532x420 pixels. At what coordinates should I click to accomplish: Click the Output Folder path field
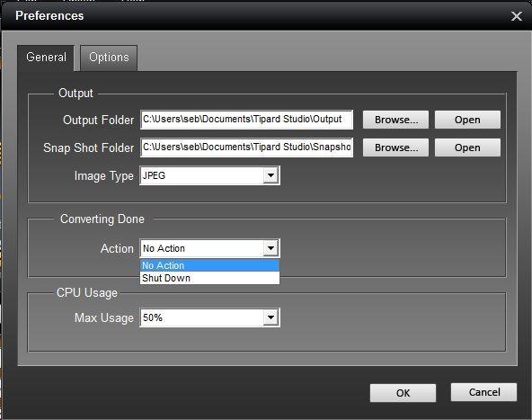pyautogui.click(x=246, y=120)
